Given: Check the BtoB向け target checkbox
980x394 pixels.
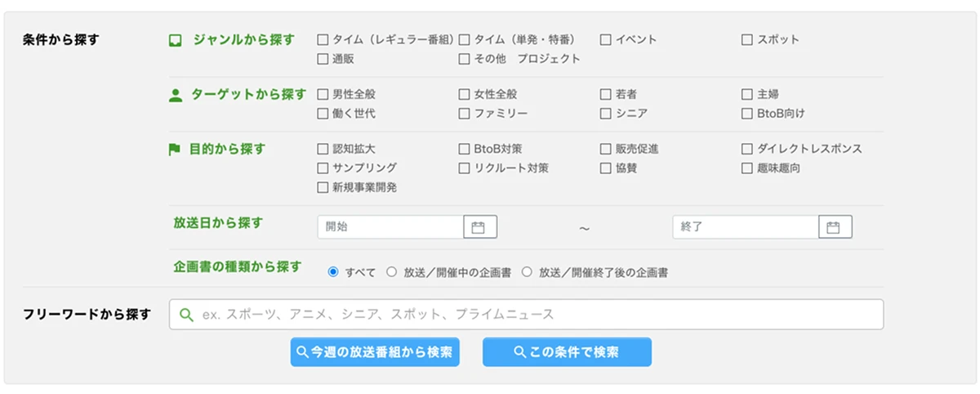Looking at the screenshot, I should pyautogui.click(x=747, y=114).
